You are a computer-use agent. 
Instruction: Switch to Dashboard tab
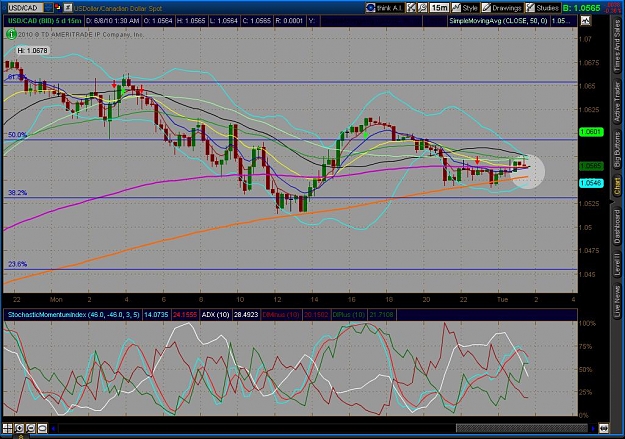coord(617,226)
